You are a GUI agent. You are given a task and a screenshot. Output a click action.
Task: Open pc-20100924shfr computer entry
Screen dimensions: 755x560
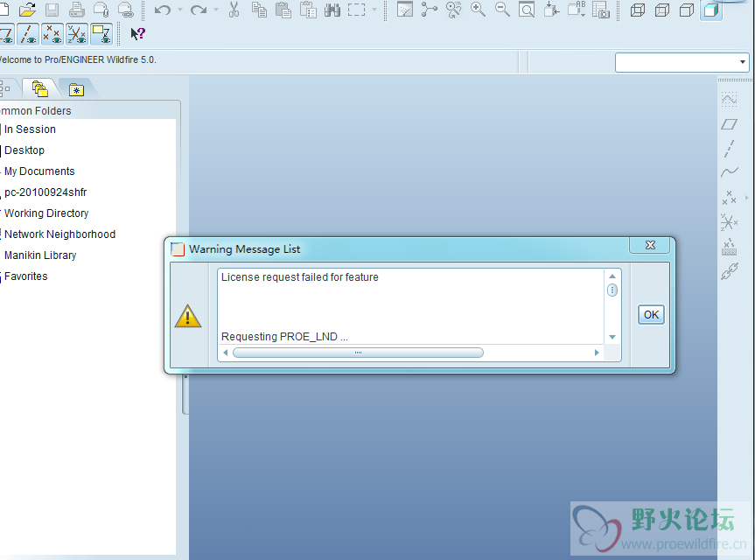[x=44, y=192]
